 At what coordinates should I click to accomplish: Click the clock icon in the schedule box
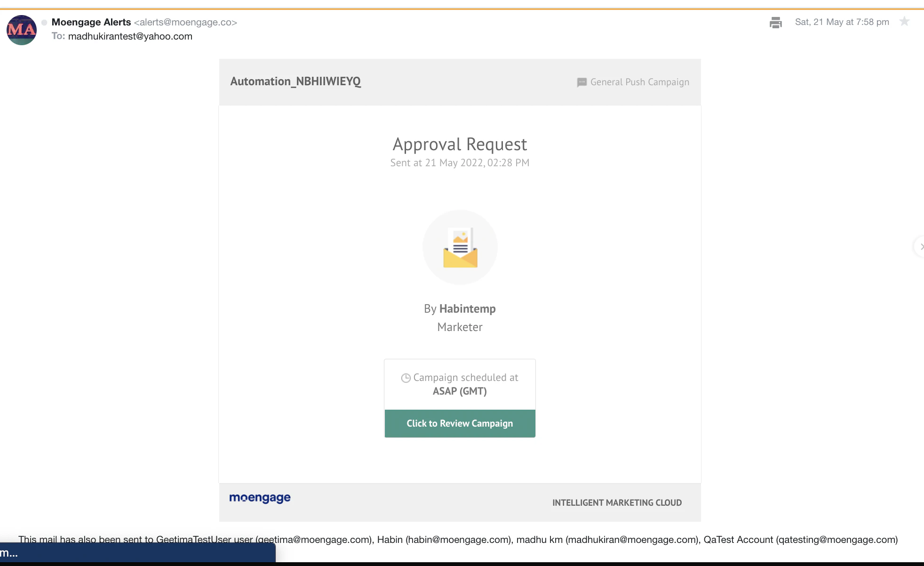click(406, 378)
